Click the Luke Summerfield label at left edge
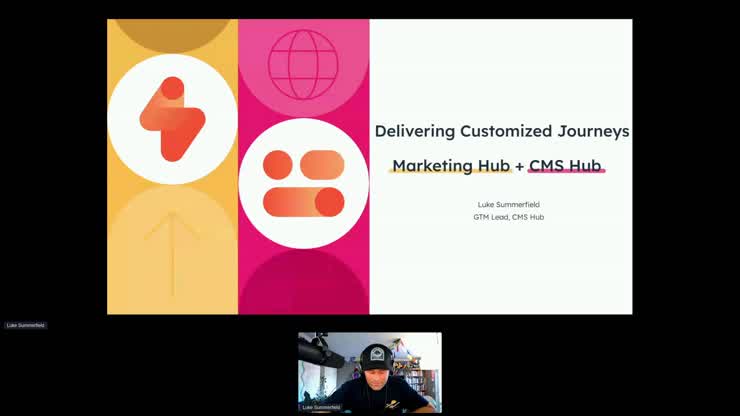740x416 pixels. [x=25, y=325]
